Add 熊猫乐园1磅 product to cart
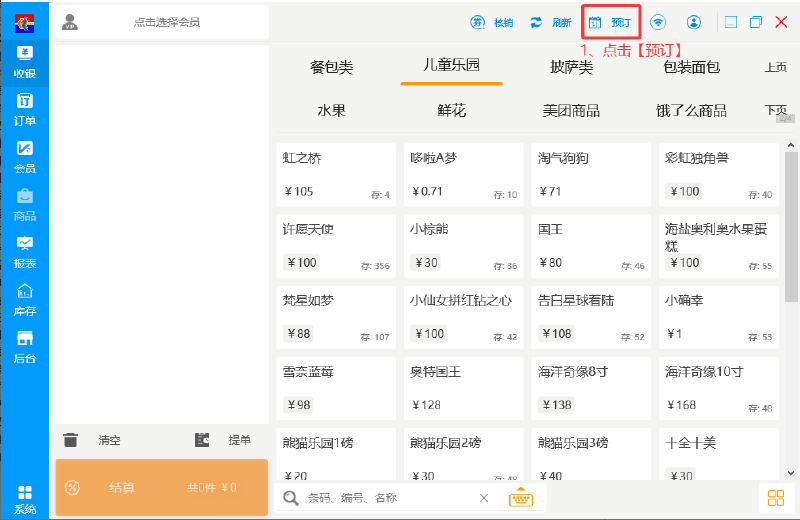800x520 pixels. [336, 454]
